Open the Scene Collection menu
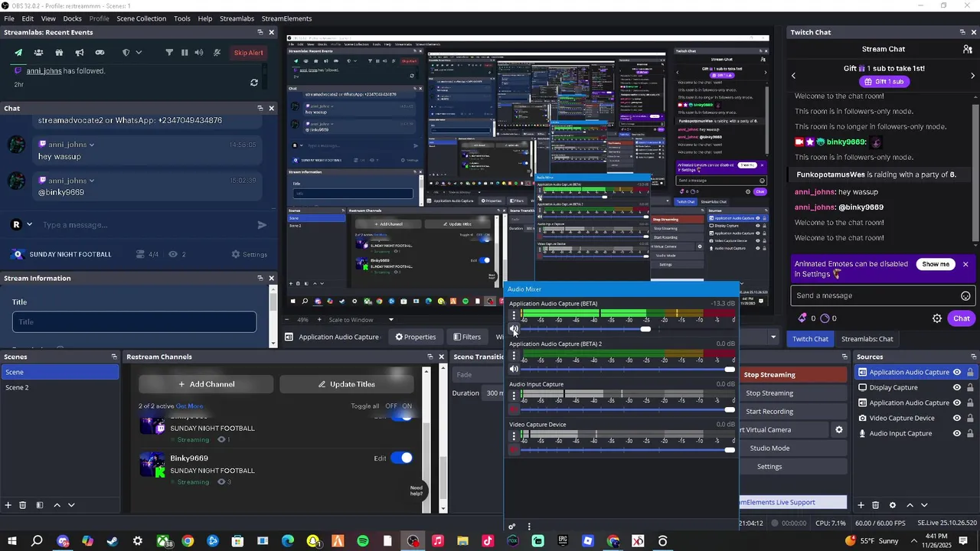This screenshot has height=551, width=980. (142, 18)
